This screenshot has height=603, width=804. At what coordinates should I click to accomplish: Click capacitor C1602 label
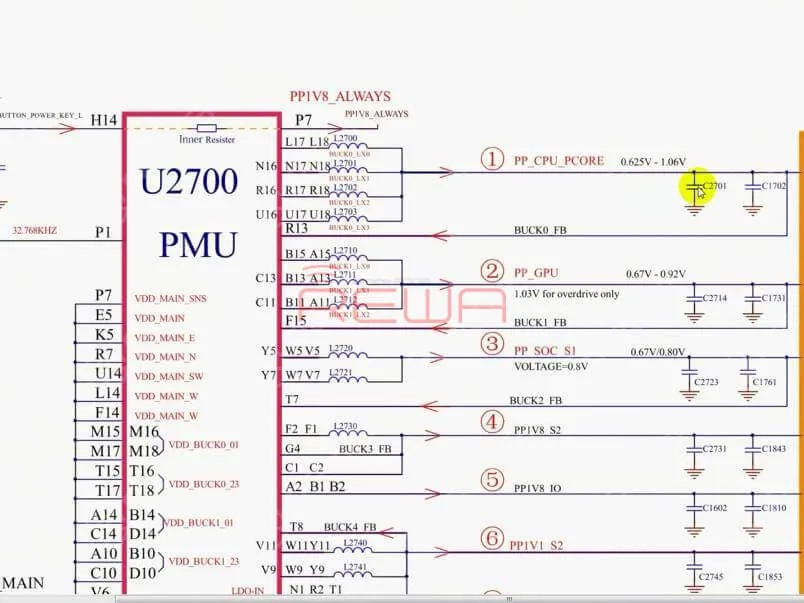(714, 508)
